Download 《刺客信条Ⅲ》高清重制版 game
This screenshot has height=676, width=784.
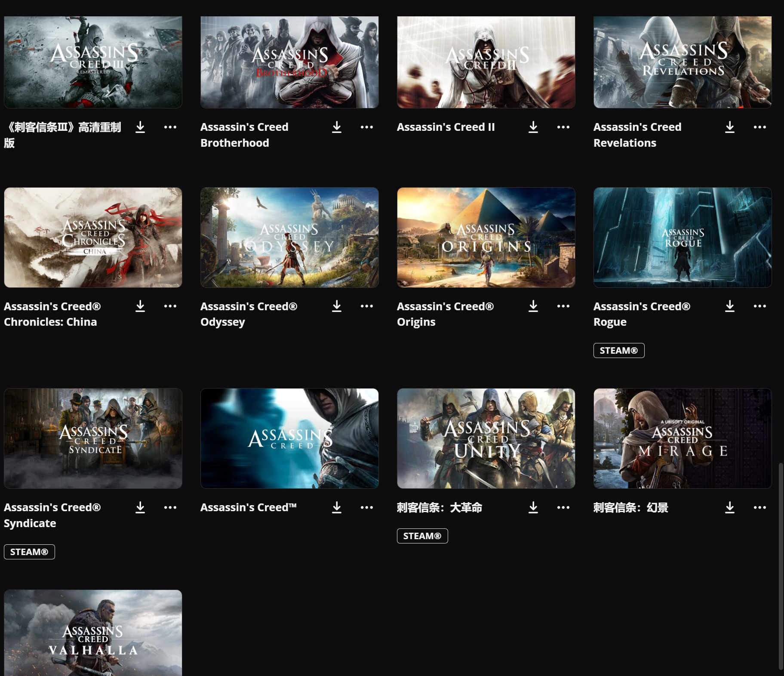(140, 127)
